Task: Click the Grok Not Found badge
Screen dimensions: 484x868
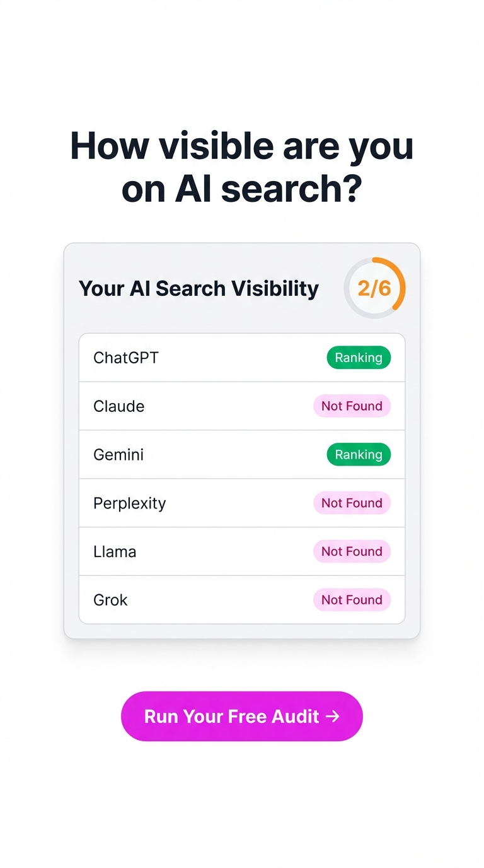Action: click(352, 600)
